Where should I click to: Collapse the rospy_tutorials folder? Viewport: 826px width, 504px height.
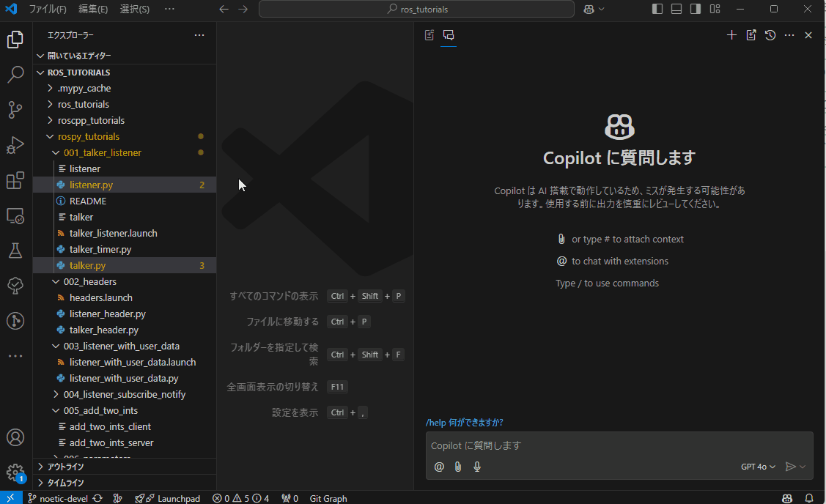pyautogui.click(x=125, y=136)
